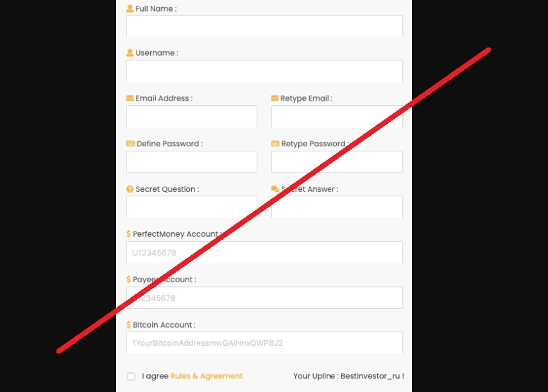
Task: Click the Full Name person icon
Action: click(130, 9)
